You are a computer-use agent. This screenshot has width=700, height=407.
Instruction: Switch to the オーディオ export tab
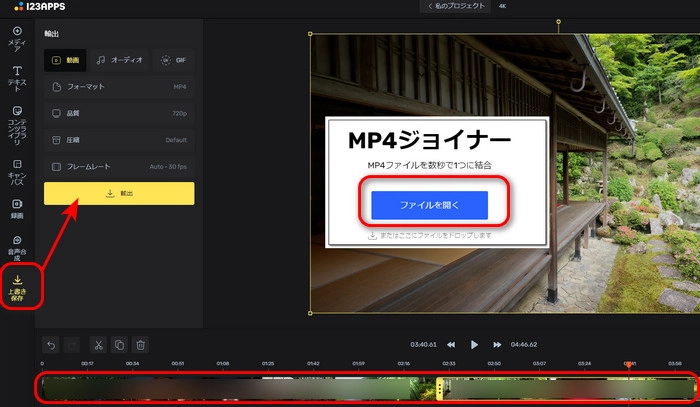click(119, 60)
